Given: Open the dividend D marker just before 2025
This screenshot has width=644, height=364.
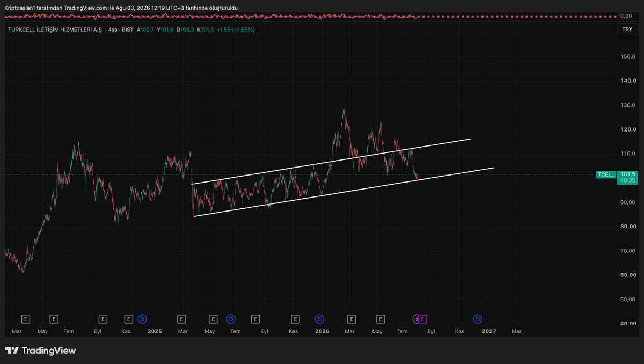Looking at the screenshot, I should [x=142, y=319].
